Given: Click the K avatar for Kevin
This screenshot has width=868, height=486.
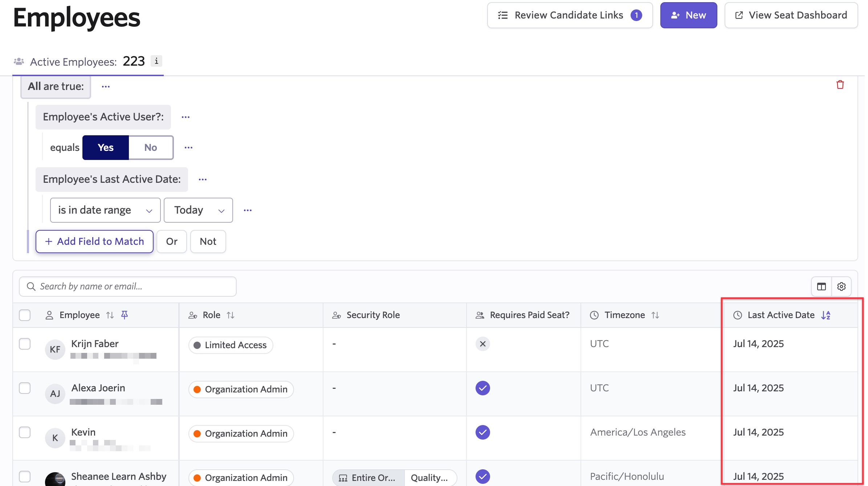Looking at the screenshot, I should [55, 438].
